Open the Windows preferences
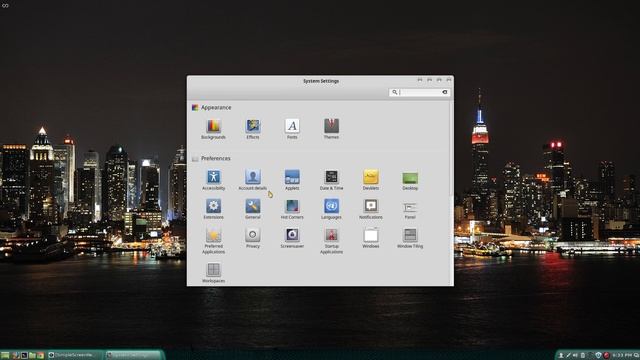The image size is (640, 360). [371, 238]
